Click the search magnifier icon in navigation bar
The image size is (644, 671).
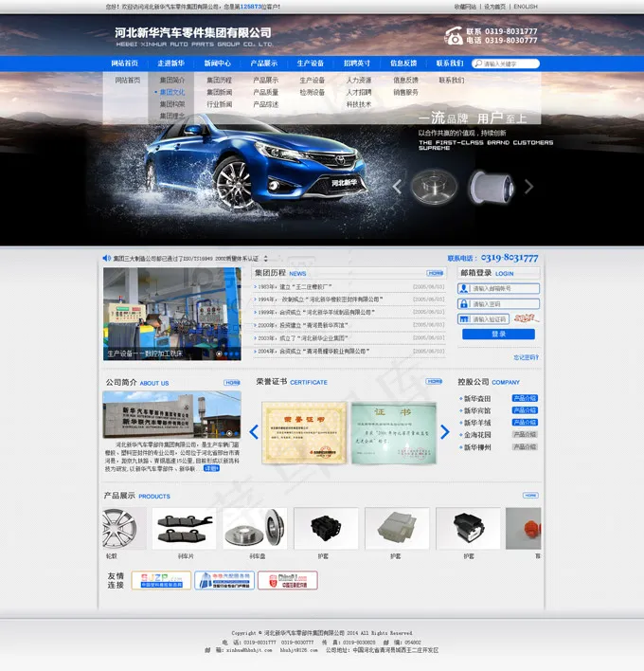click(x=478, y=64)
